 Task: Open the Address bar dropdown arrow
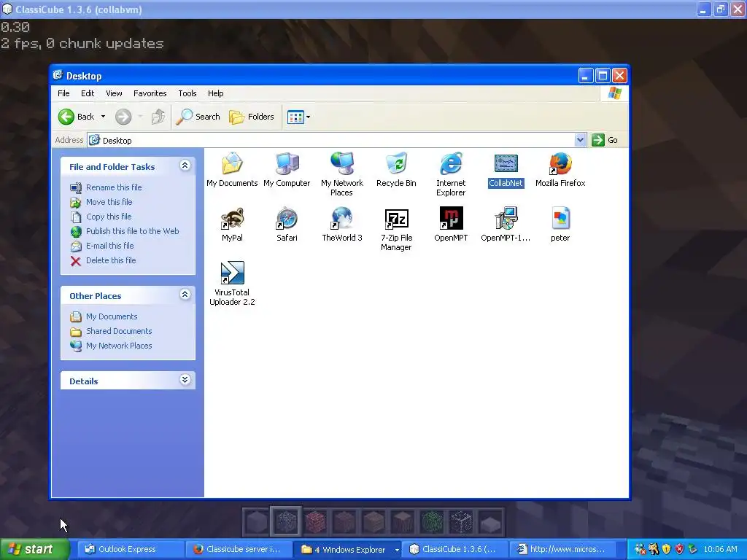[x=580, y=140]
